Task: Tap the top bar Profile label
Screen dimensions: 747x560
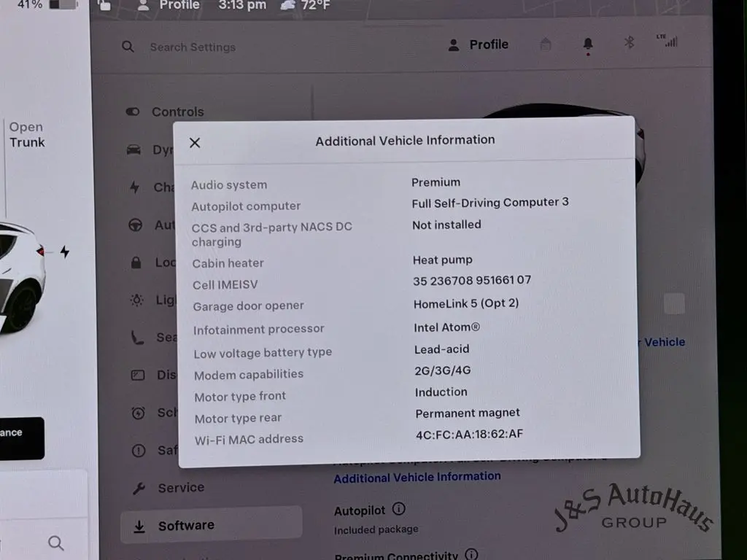Action: click(179, 5)
